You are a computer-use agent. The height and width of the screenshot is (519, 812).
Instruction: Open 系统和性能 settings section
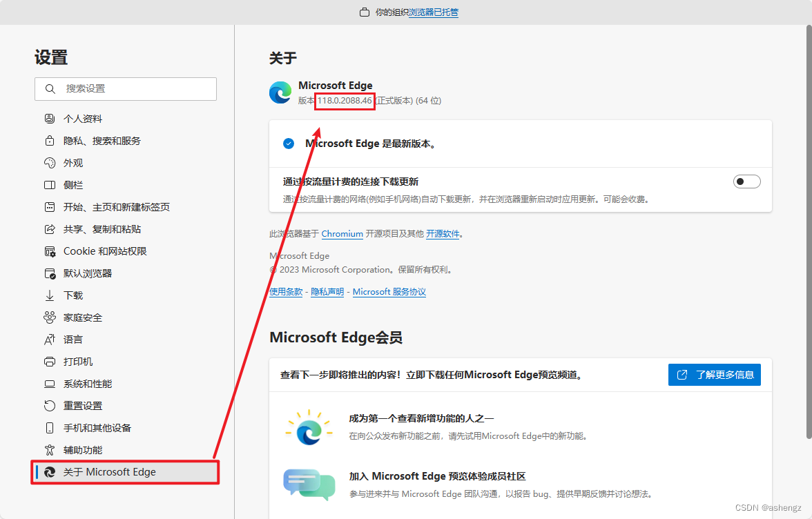point(88,384)
